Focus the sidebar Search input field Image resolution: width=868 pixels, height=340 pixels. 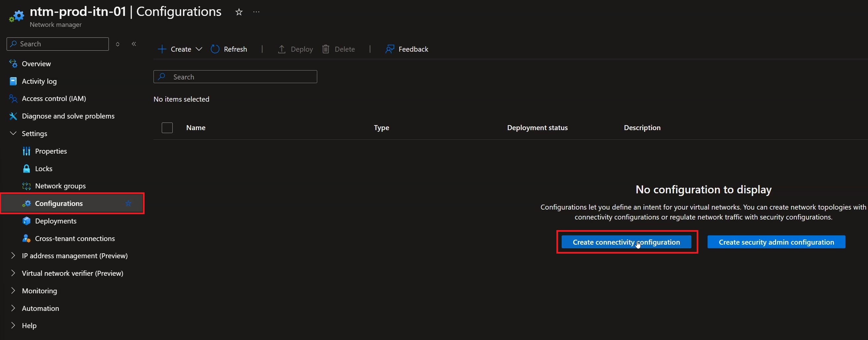click(58, 44)
